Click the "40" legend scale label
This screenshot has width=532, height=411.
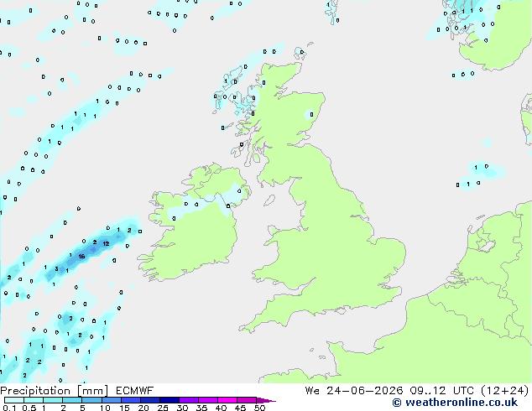pyautogui.click(x=221, y=408)
